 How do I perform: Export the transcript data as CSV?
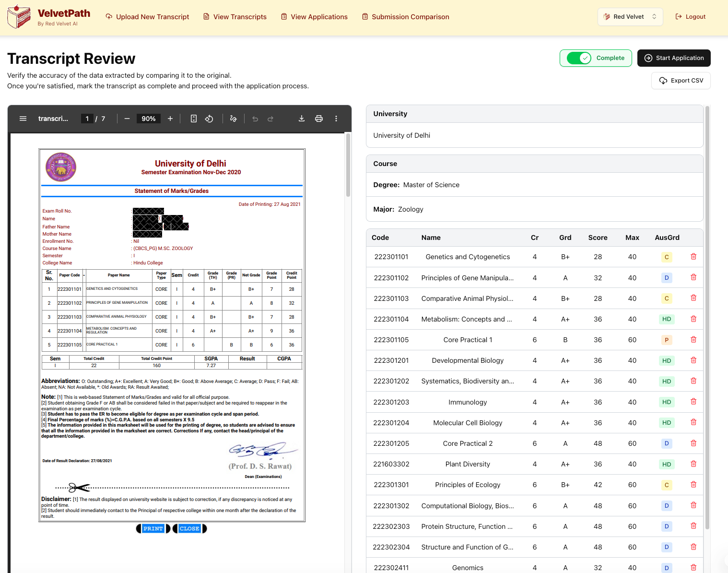(x=681, y=80)
